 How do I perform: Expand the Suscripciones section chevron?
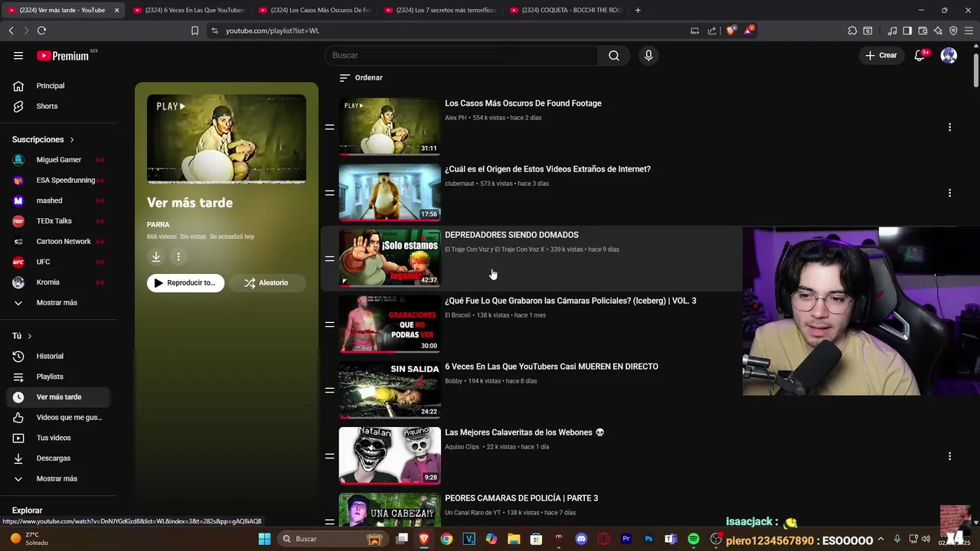72,140
